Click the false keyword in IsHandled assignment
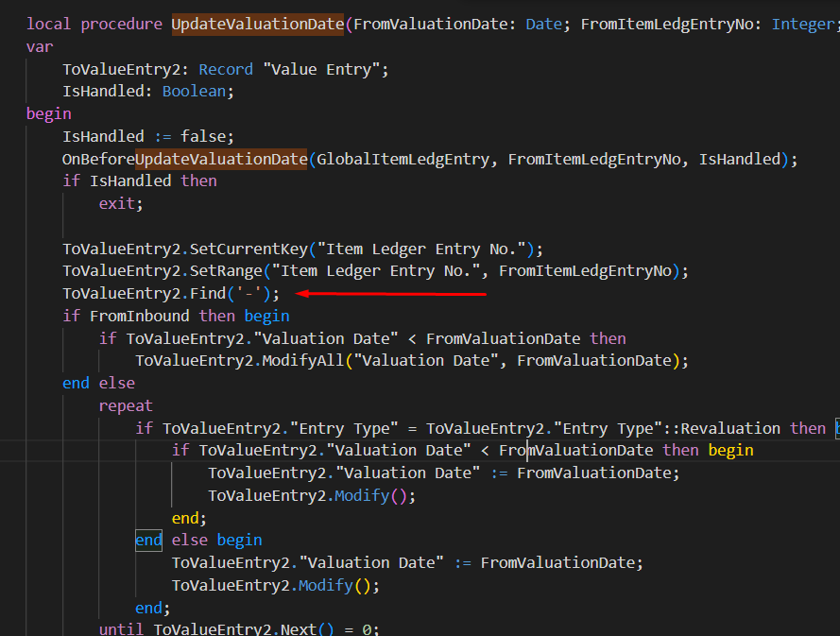840x636 pixels. click(206, 135)
